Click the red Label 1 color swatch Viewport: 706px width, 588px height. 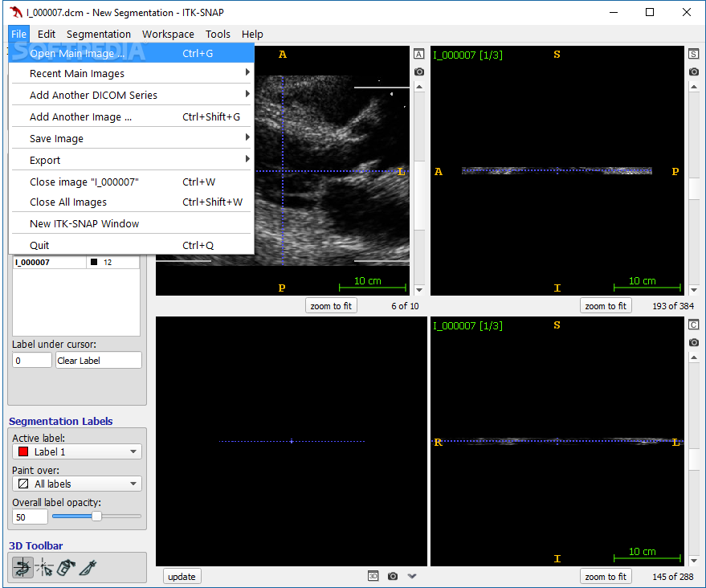pos(23,451)
